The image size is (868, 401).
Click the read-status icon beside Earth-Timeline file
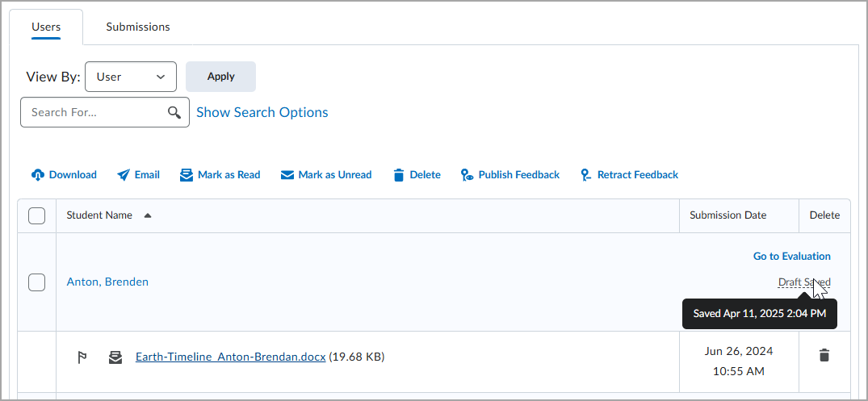[x=115, y=357]
